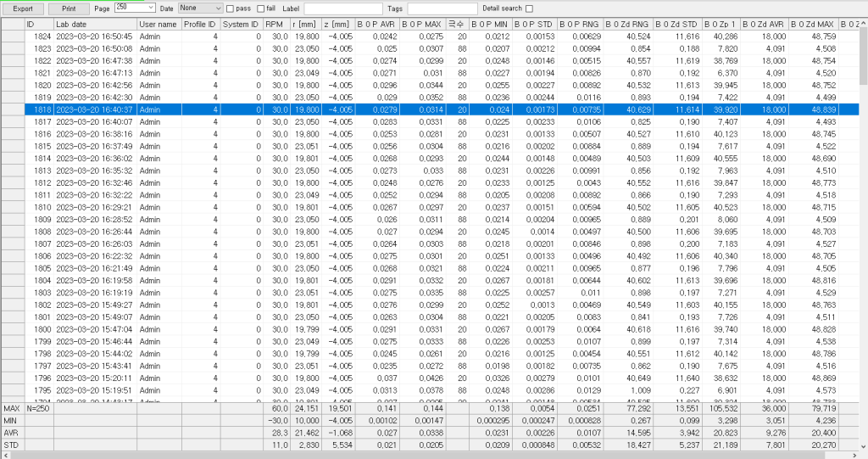Click the Export button
This screenshot has height=459, width=868.
[x=23, y=8]
